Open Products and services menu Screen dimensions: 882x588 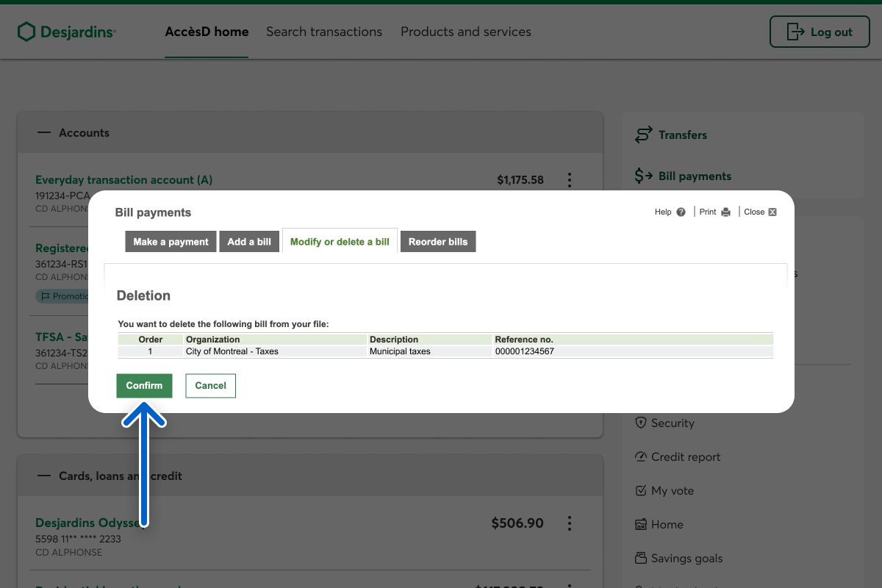pyautogui.click(x=465, y=32)
